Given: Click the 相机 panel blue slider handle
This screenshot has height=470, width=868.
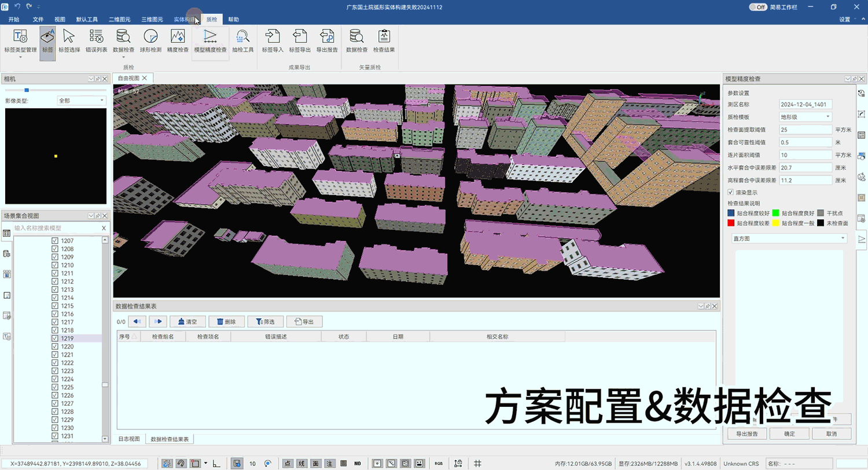Looking at the screenshot, I should 27,90.
